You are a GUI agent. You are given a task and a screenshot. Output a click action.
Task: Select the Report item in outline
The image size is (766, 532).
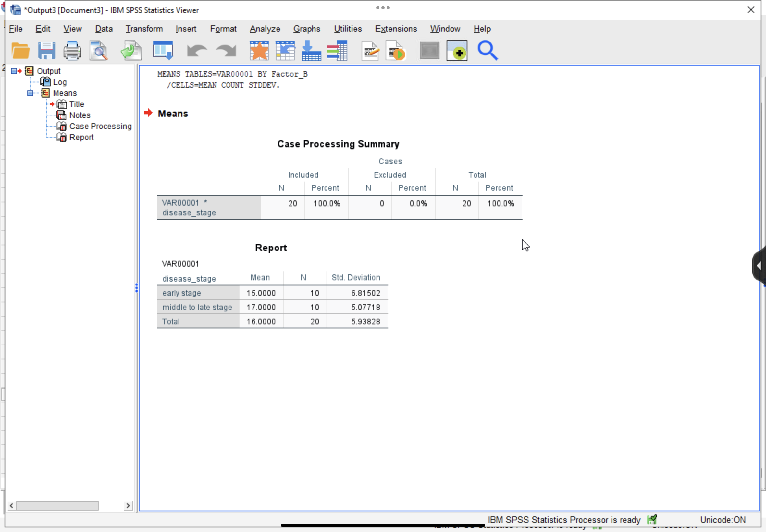81,137
